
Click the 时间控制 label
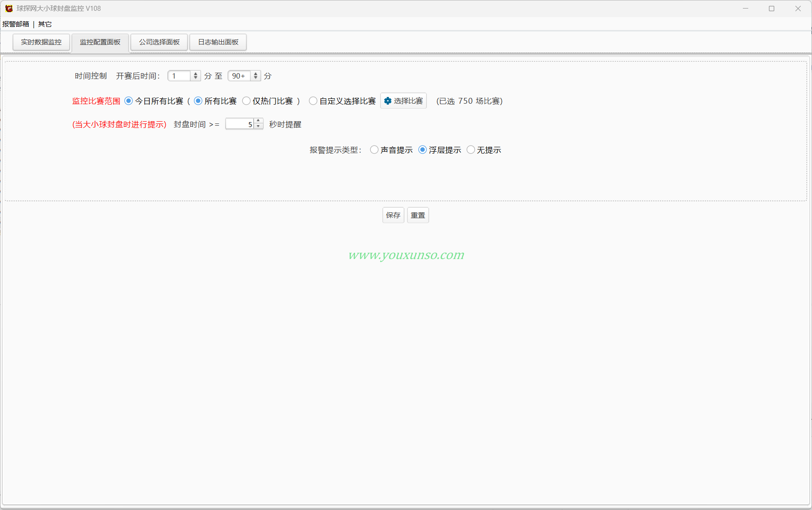click(91, 76)
